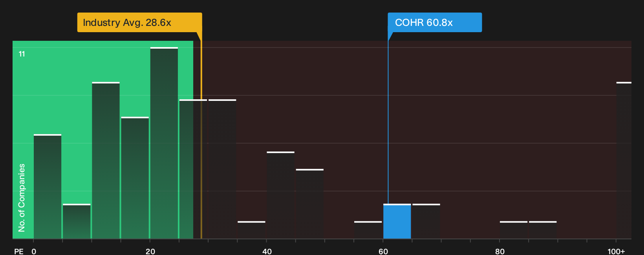Click the short bar at PE 5-10
Screen dimensions: 644x255
point(77,221)
